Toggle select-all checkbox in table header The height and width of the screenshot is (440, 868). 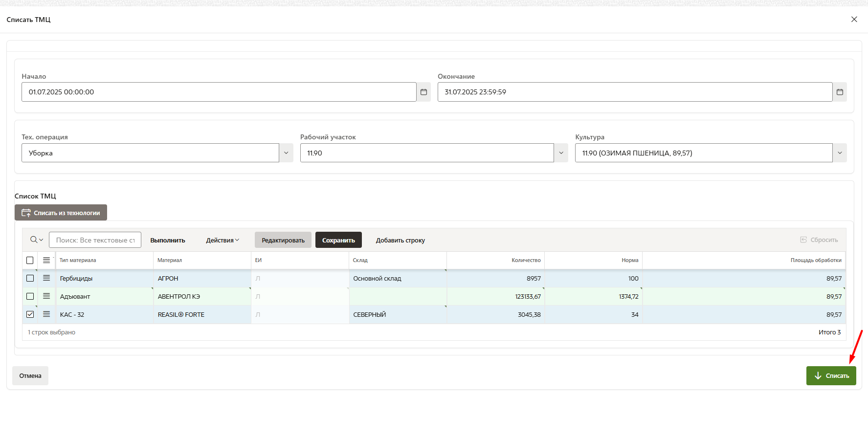(30, 260)
